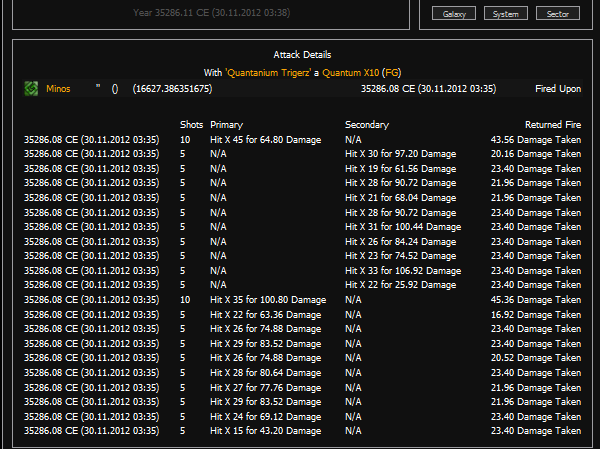Click the Fired Upon status text
This screenshot has width=600, height=449.
point(558,89)
